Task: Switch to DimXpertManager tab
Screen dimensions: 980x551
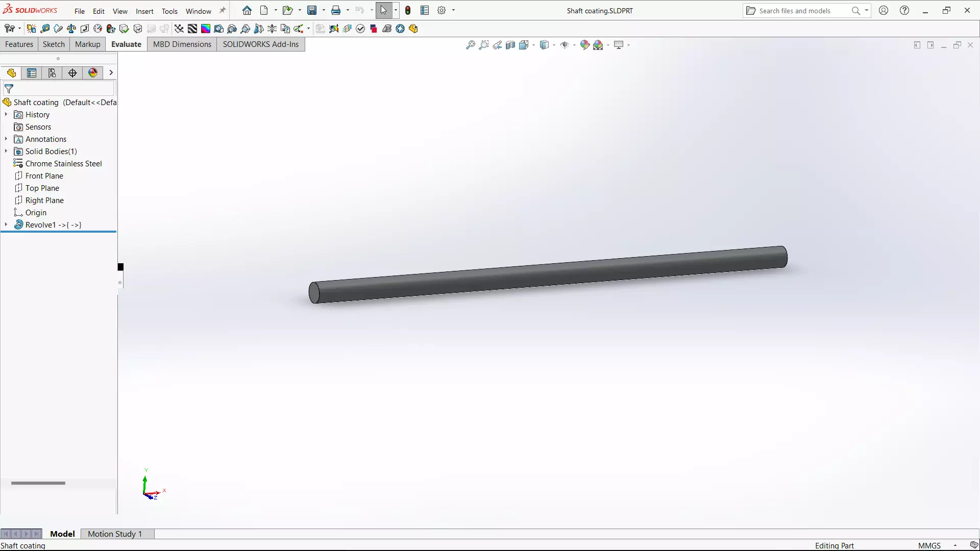Action: 72,73
